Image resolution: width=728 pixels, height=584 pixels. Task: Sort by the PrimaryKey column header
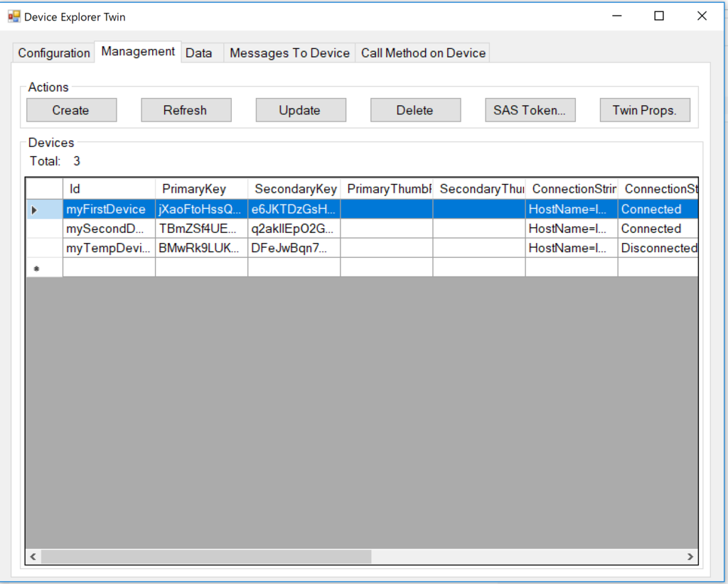pos(201,189)
